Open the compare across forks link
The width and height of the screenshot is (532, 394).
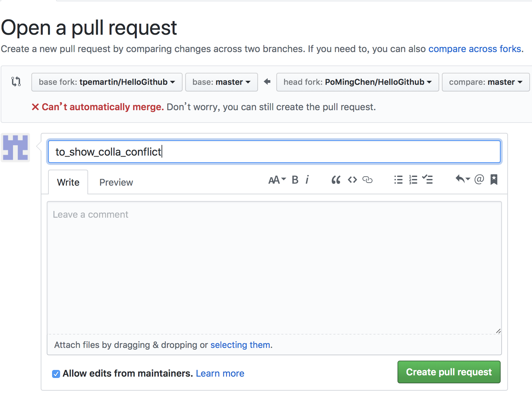[x=475, y=49]
